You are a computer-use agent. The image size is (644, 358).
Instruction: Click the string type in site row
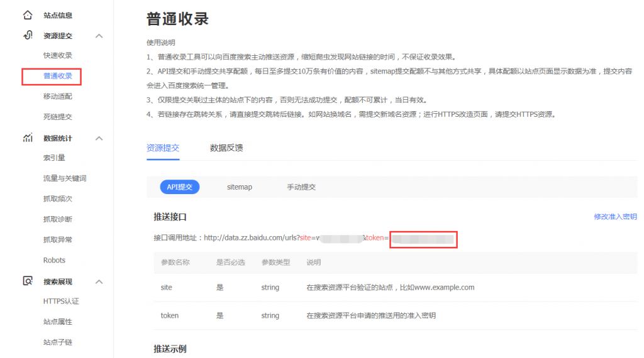point(270,288)
